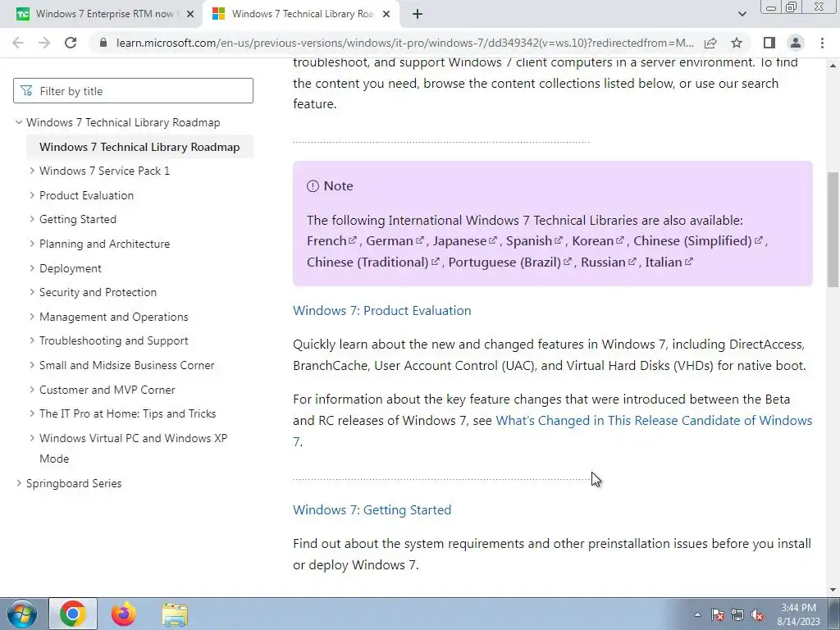Image resolution: width=840 pixels, height=630 pixels.
Task: Open the Chinese (Traditional) library link
Action: (373, 262)
